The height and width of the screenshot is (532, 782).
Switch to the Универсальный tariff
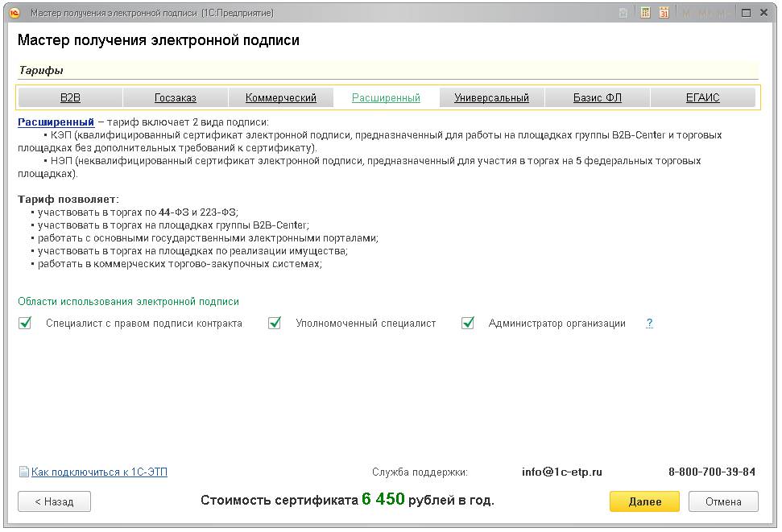492,97
